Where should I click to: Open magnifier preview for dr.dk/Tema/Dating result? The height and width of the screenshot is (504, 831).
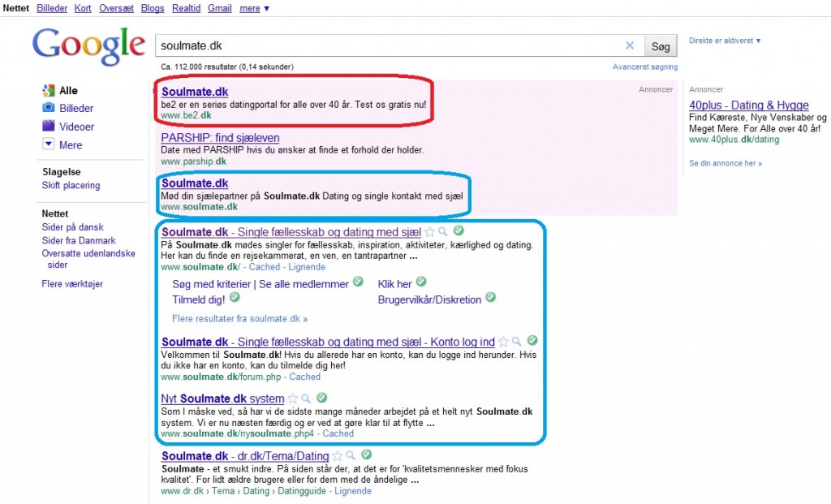pos(351,456)
